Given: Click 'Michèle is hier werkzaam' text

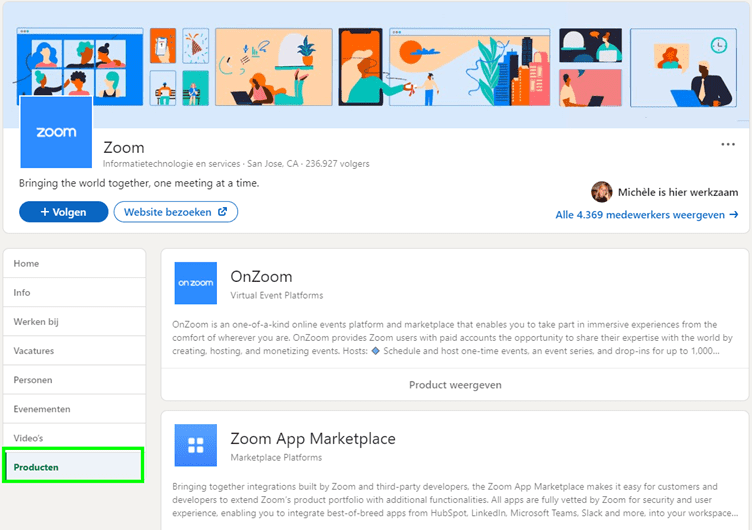Looking at the screenshot, I should [x=678, y=192].
